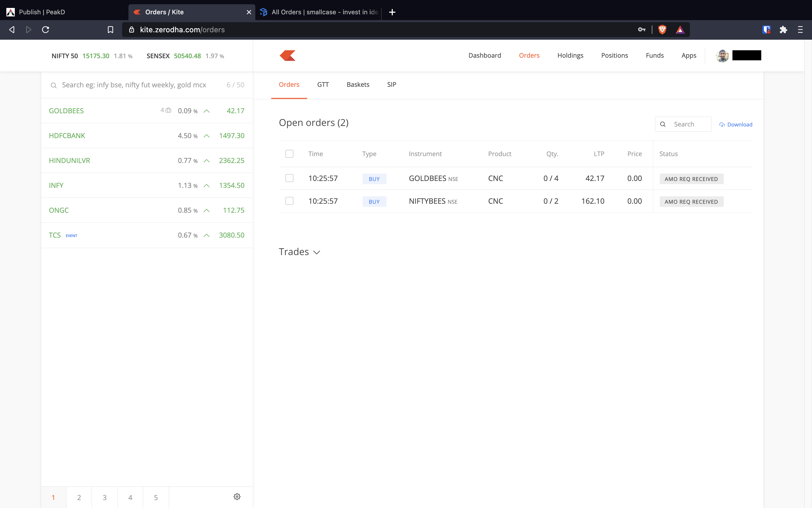Screen dimensions: 812x508
Task: Select TCS in the watchlist
Action: click(147, 235)
